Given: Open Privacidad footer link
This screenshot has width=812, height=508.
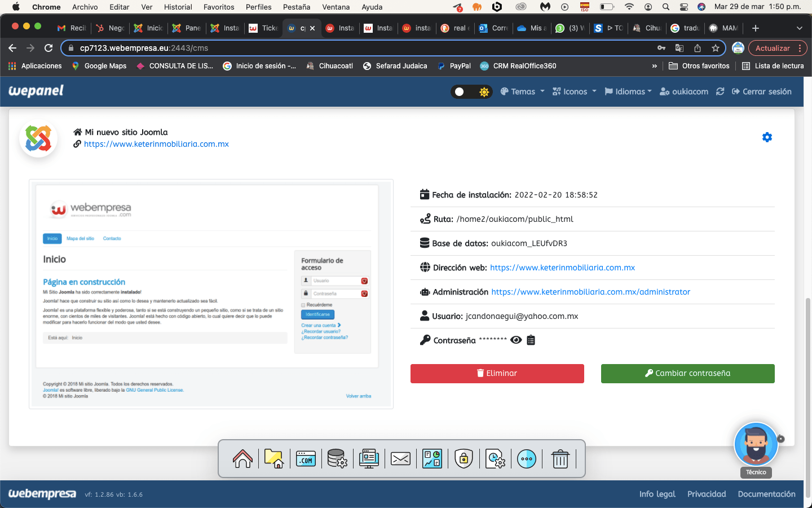Looking at the screenshot, I should (707, 494).
